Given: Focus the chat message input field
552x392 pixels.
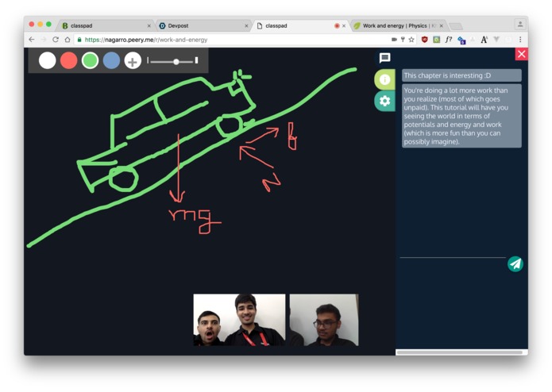Looking at the screenshot, I should pyautogui.click(x=453, y=252).
